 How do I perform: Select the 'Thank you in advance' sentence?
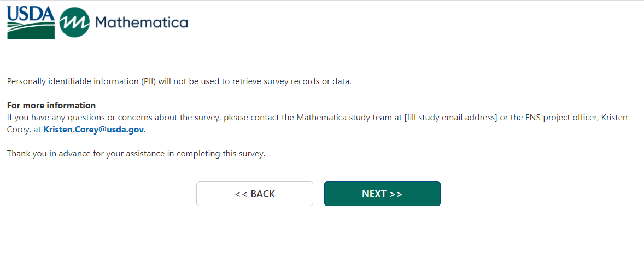pos(136,154)
